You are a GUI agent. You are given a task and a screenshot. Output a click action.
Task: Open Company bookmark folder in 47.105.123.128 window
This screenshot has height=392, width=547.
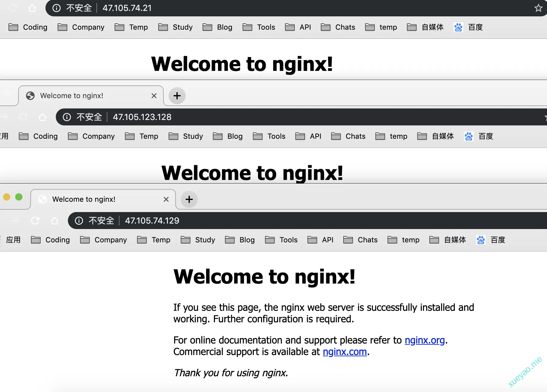(91, 136)
